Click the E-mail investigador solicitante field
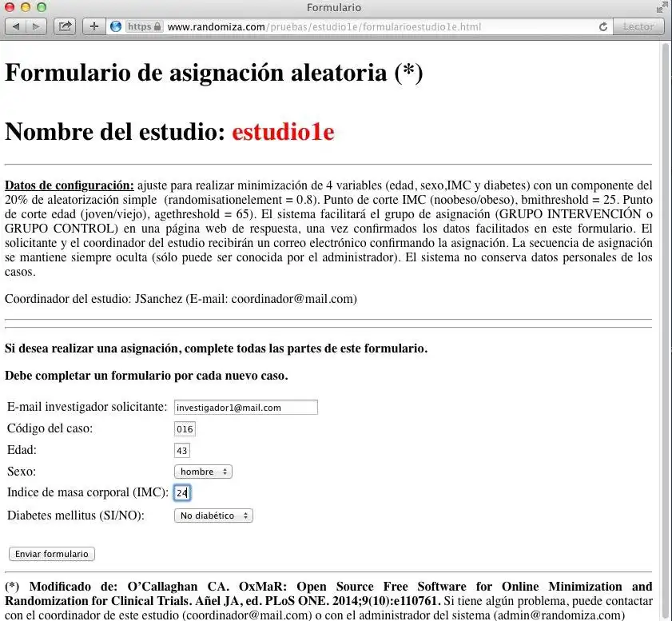Screen dimensions: 672x621 point(246,407)
